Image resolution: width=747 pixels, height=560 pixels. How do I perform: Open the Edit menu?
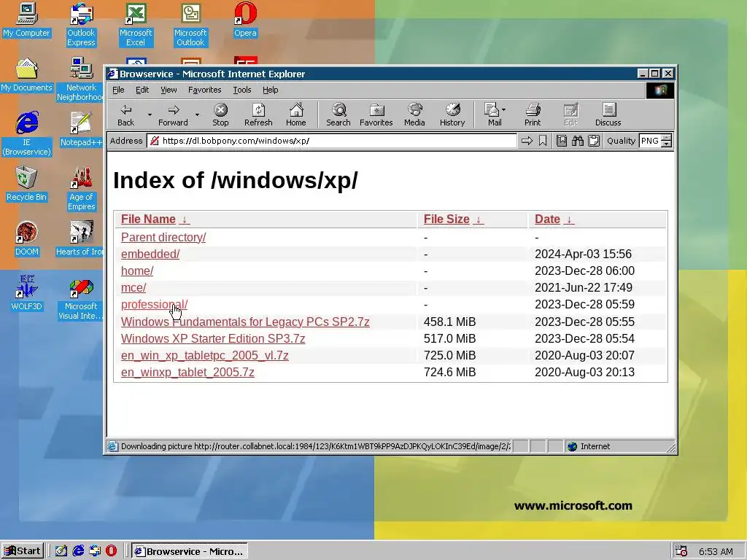(142, 90)
